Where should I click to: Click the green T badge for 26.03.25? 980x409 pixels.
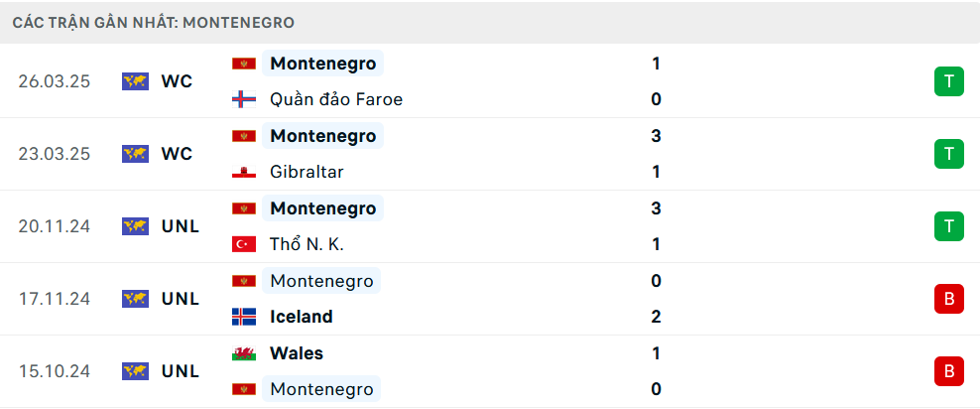click(x=948, y=81)
